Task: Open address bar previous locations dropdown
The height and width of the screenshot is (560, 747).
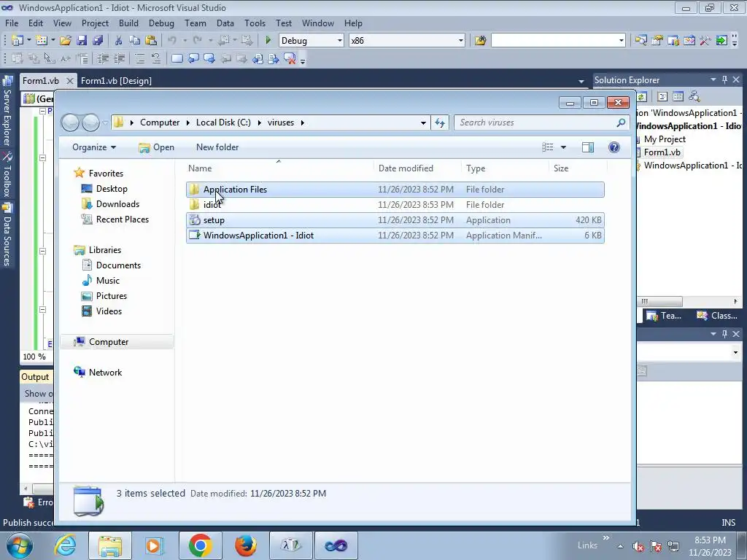Action: [423, 122]
